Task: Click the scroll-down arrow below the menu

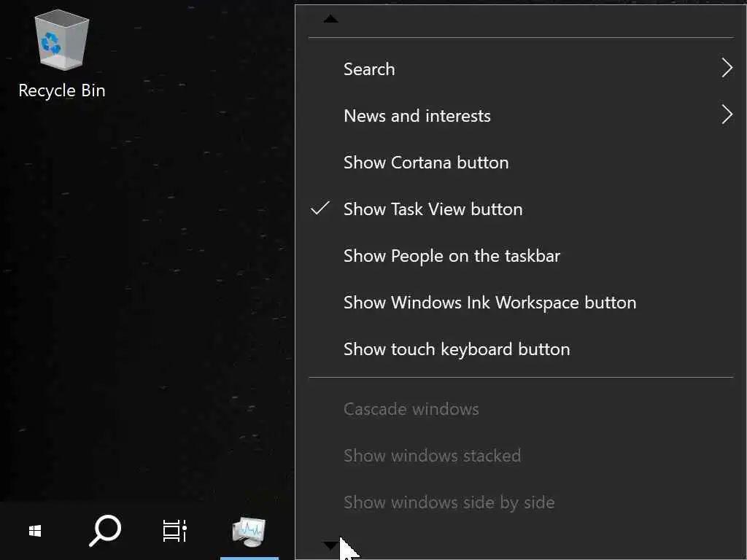Action: 330,545
